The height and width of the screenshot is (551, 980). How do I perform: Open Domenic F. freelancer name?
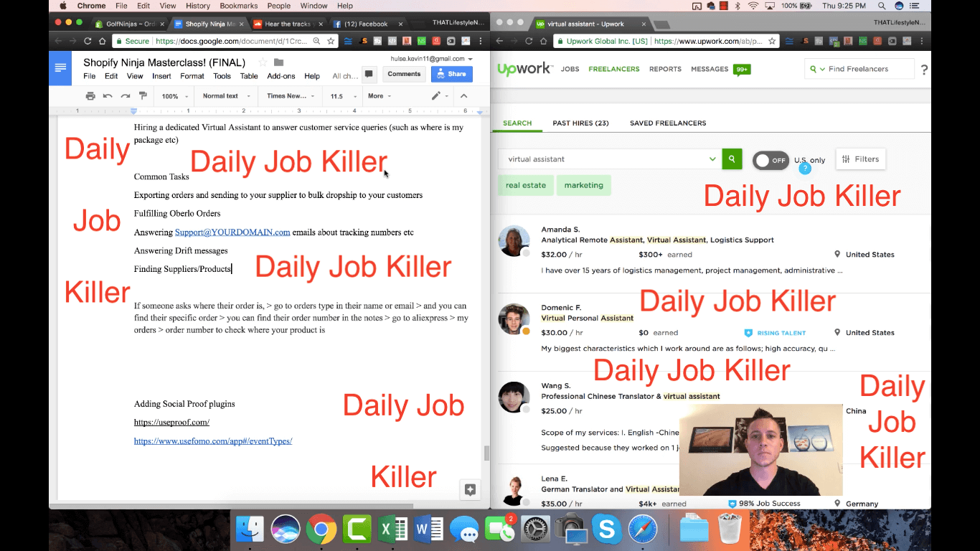pyautogui.click(x=561, y=308)
